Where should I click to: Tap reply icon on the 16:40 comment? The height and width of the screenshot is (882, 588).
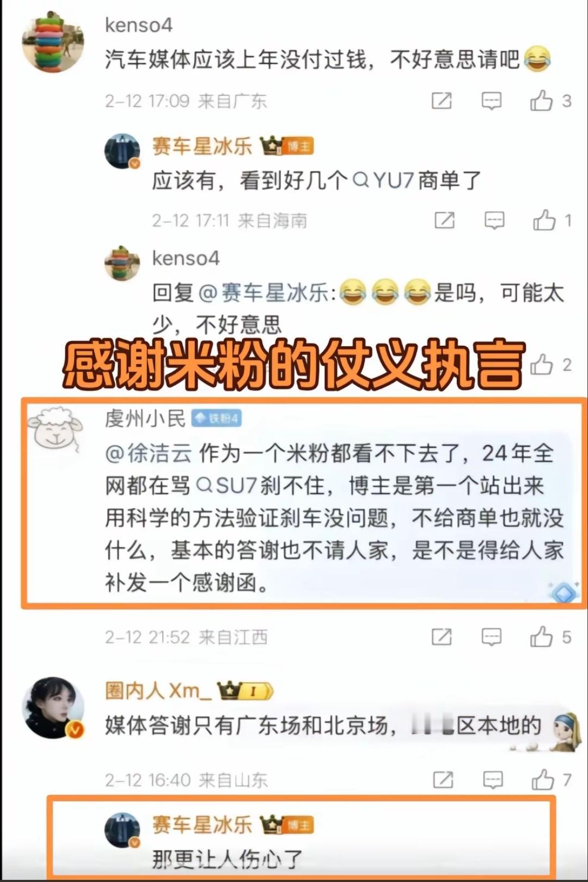493,780
